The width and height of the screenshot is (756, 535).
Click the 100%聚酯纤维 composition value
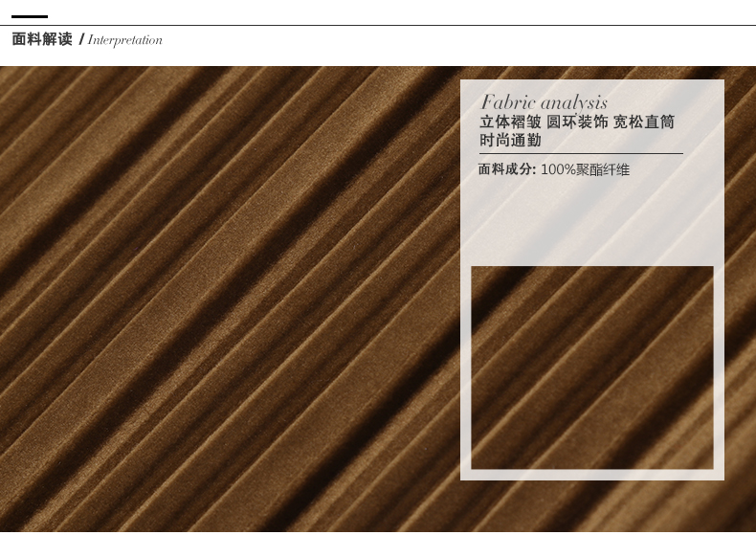pyautogui.click(x=585, y=169)
